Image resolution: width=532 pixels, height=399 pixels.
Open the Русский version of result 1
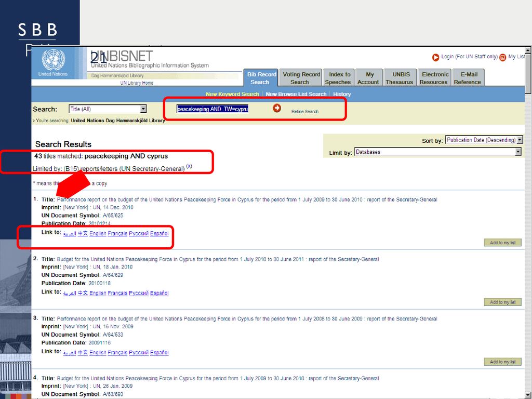[139, 233]
